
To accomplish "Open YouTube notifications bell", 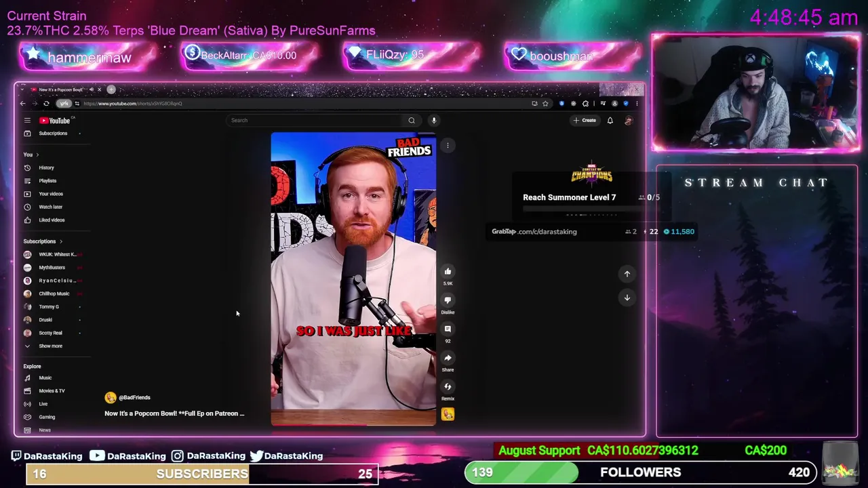I will (610, 120).
